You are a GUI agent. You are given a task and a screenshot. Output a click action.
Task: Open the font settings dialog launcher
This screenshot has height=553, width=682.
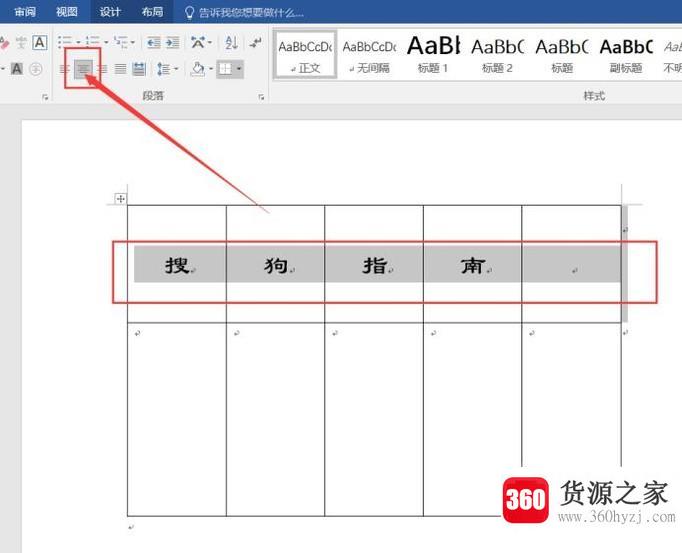(45, 97)
